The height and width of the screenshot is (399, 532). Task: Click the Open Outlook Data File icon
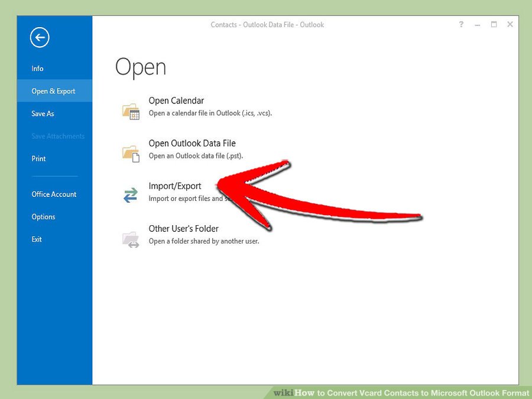tap(131, 153)
